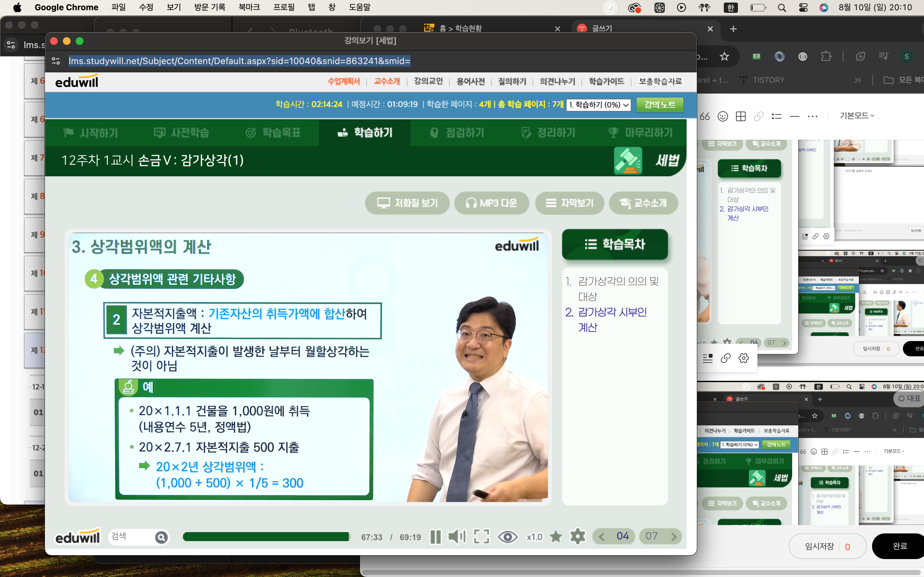Open the 강의교안 link
The image size is (924, 577).
click(x=428, y=81)
